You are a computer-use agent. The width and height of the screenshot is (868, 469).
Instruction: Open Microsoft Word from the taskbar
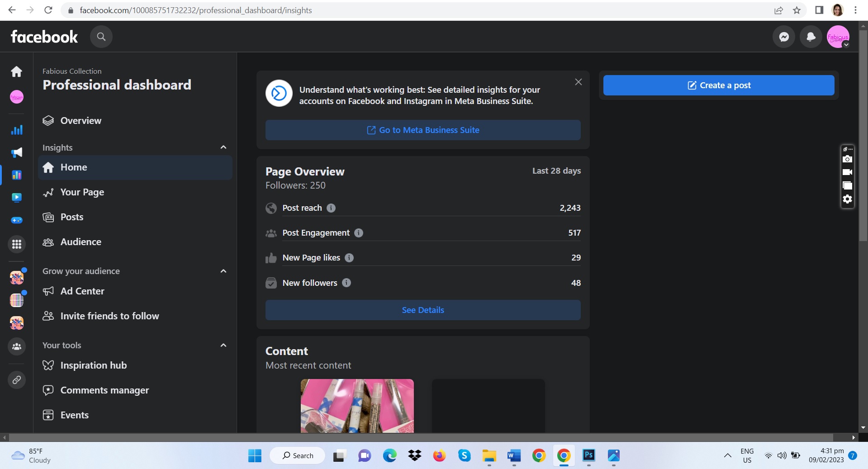[x=514, y=455]
